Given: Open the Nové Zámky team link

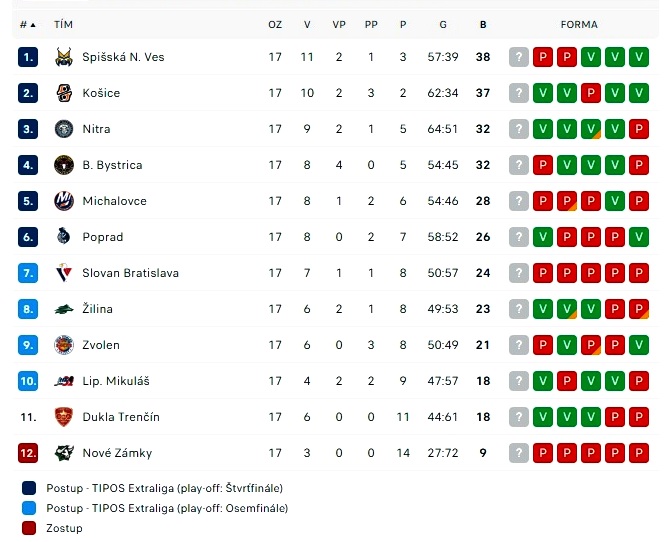Looking at the screenshot, I should (x=117, y=453).
